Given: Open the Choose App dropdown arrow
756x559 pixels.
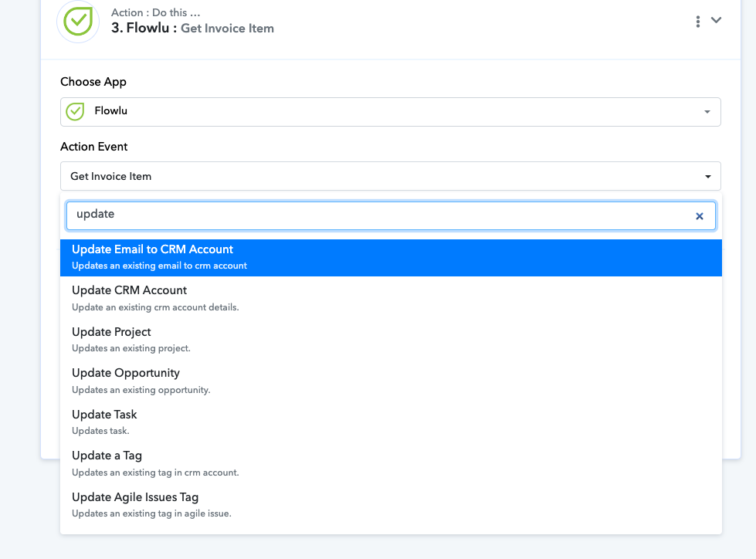Looking at the screenshot, I should pyautogui.click(x=707, y=112).
